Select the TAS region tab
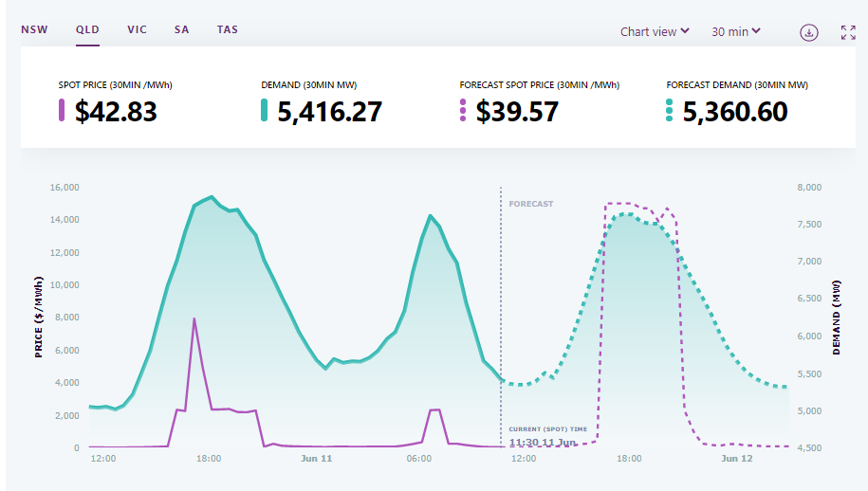 tap(228, 29)
